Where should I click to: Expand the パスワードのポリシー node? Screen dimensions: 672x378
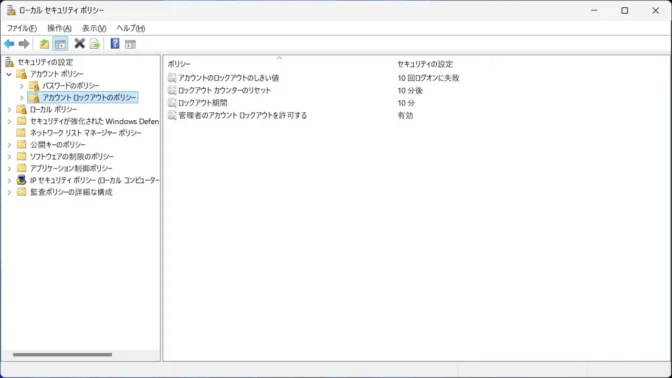pyautogui.click(x=21, y=86)
